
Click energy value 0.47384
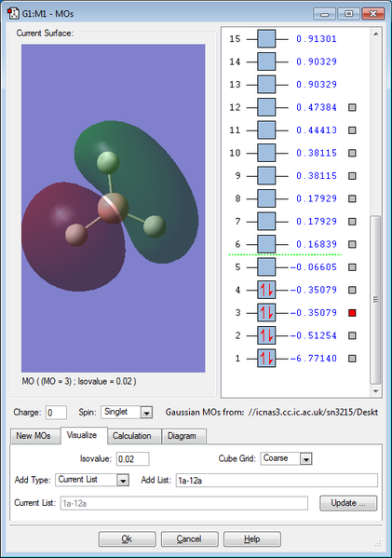point(317,107)
